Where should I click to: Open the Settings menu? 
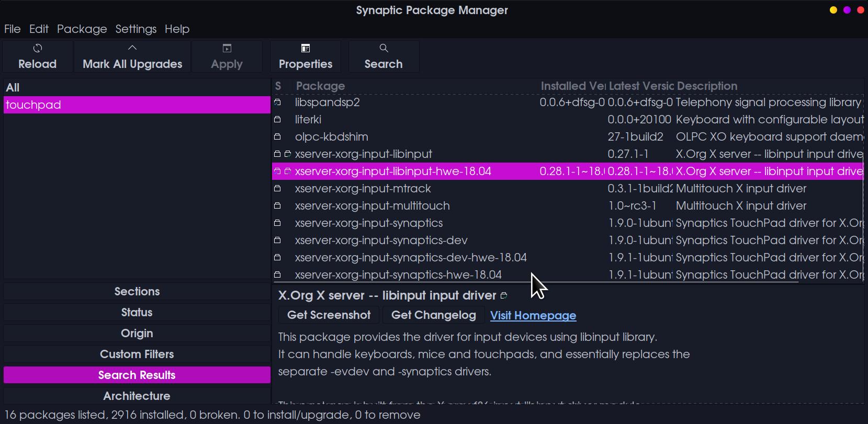[x=136, y=29]
